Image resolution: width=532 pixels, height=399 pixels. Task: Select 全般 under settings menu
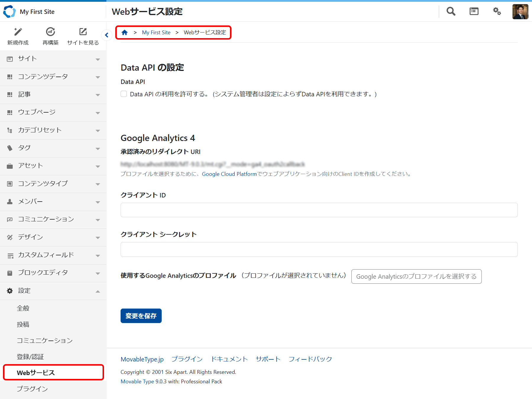coord(23,308)
